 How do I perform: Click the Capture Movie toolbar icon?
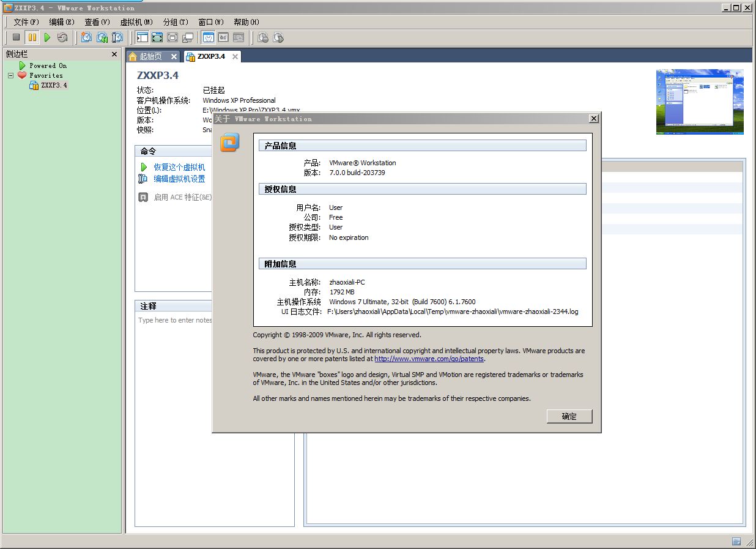tap(278, 37)
